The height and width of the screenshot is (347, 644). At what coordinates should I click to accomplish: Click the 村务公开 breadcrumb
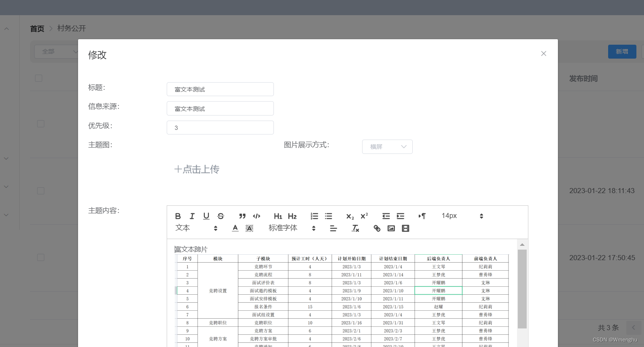[x=72, y=28]
